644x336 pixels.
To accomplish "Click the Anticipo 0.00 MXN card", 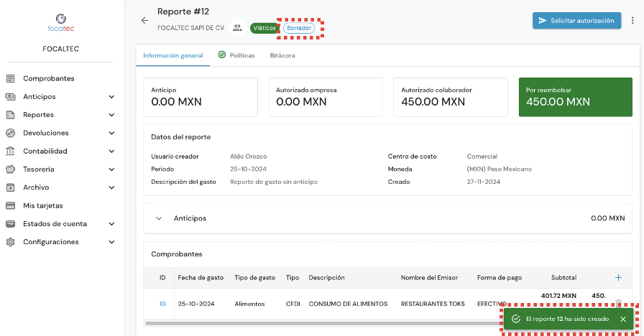I will 201,97.
